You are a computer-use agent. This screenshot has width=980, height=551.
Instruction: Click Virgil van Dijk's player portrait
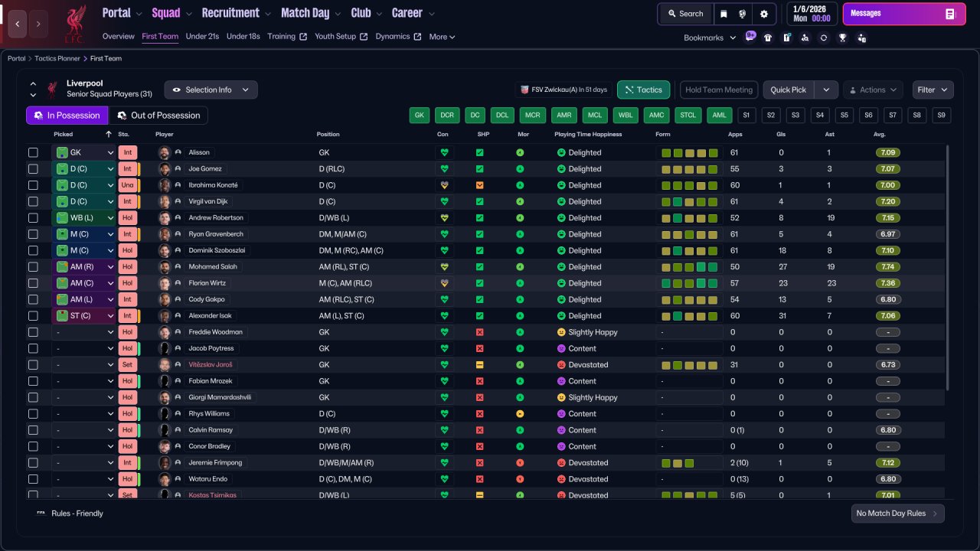tap(164, 201)
